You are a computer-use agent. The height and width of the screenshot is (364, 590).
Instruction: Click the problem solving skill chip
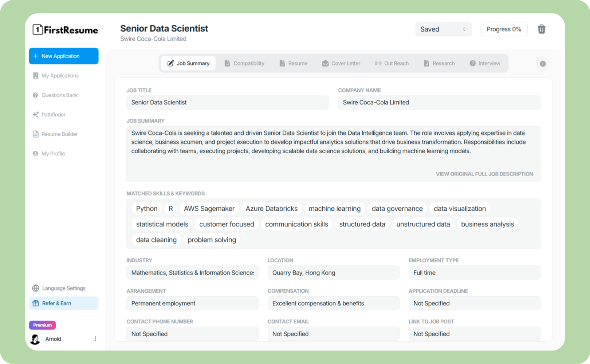click(x=212, y=240)
